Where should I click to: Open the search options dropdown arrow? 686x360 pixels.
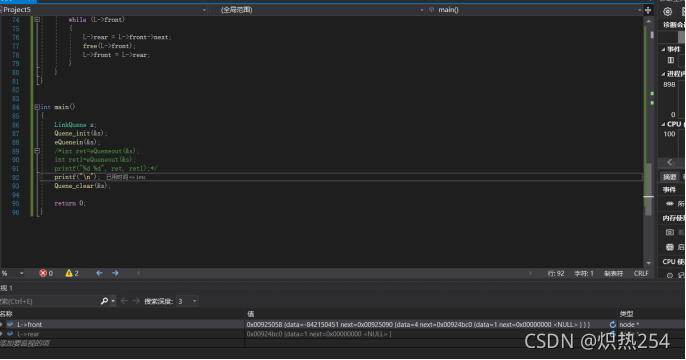click(113, 301)
